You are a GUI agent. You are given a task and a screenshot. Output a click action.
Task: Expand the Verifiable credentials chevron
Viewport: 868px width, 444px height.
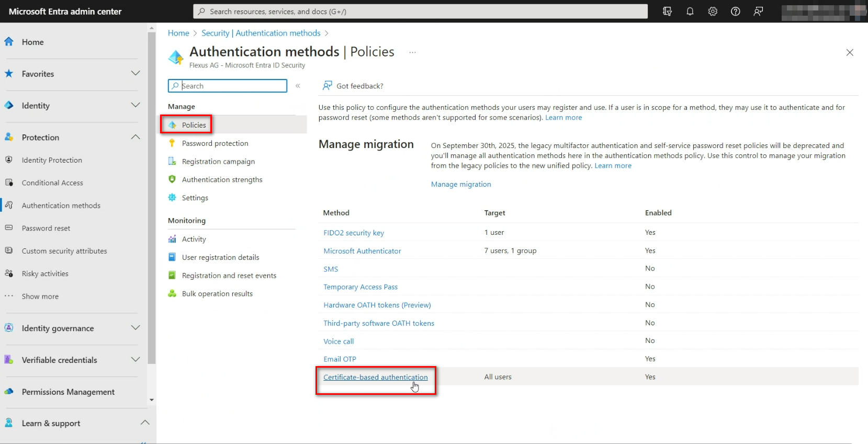(x=136, y=359)
